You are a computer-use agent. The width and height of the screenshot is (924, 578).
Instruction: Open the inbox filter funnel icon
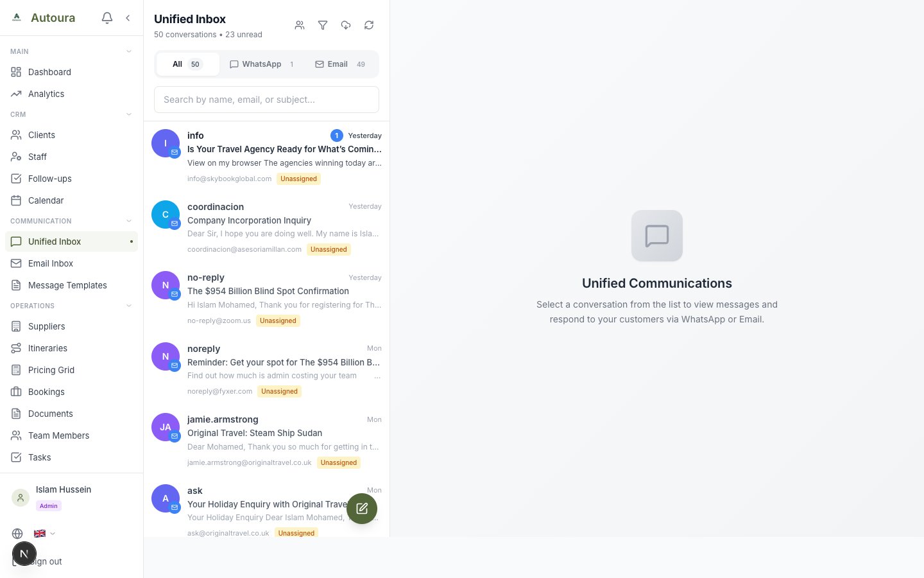(323, 25)
